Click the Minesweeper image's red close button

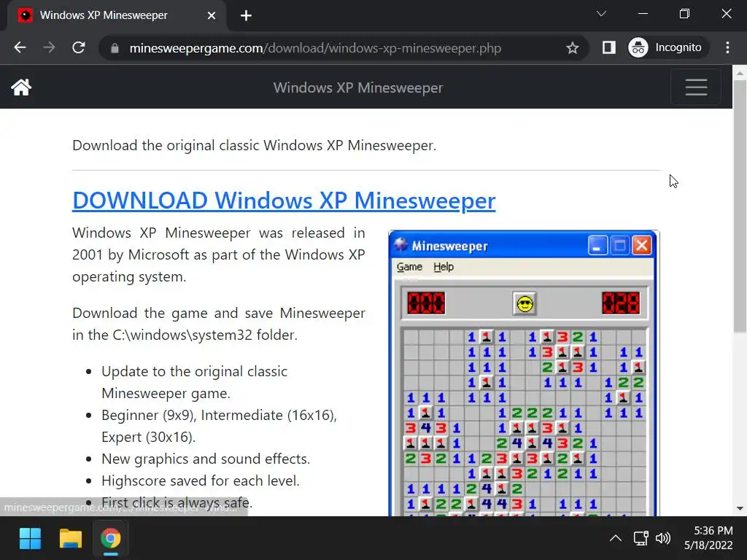point(642,246)
